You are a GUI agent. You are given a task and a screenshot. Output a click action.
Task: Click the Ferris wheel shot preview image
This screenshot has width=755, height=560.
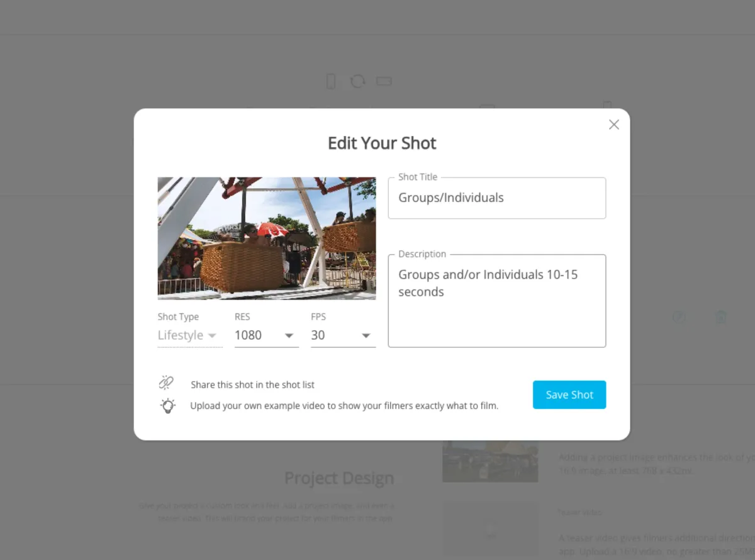[x=267, y=238]
